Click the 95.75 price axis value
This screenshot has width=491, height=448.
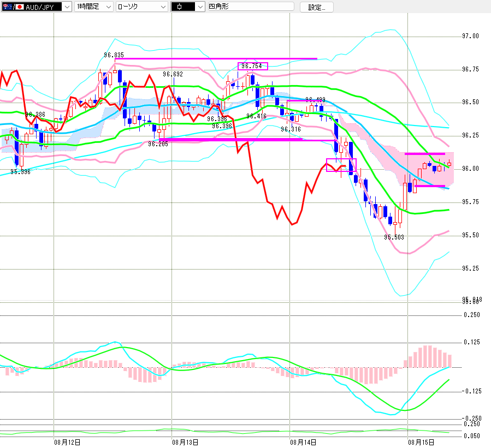point(471,202)
